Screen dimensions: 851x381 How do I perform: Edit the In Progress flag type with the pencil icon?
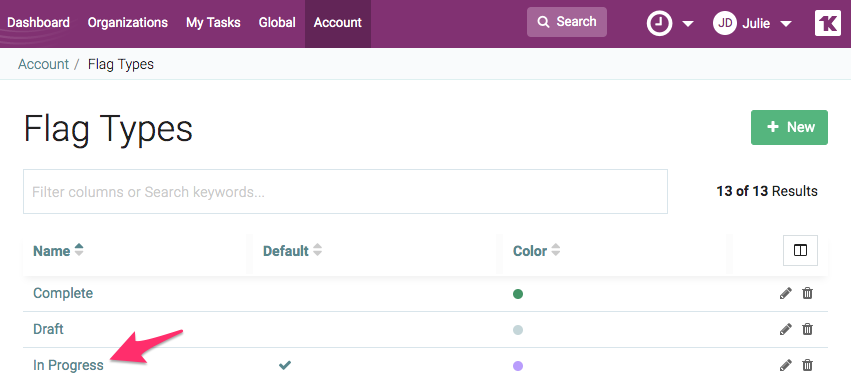(785, 365)
